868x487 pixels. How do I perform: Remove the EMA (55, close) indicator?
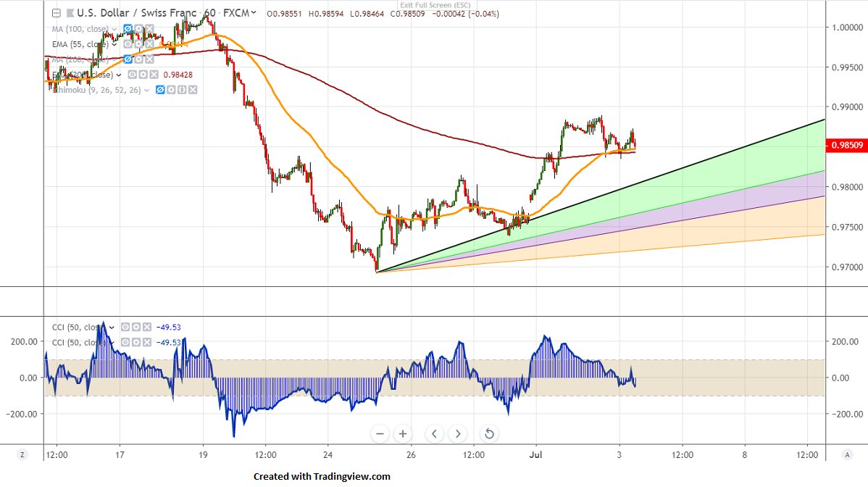click(149, 43)
